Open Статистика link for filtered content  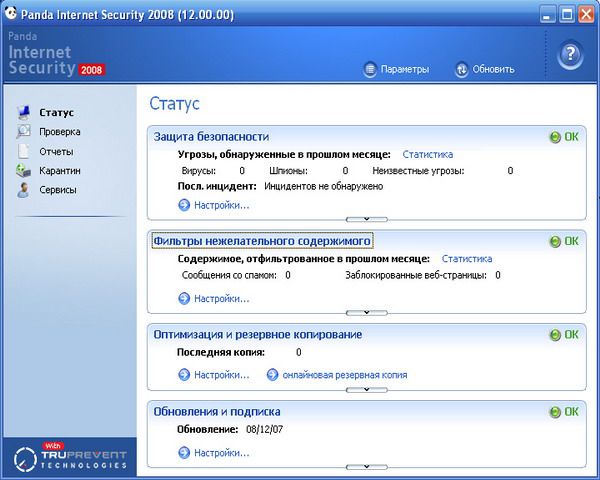pos(467,259)
